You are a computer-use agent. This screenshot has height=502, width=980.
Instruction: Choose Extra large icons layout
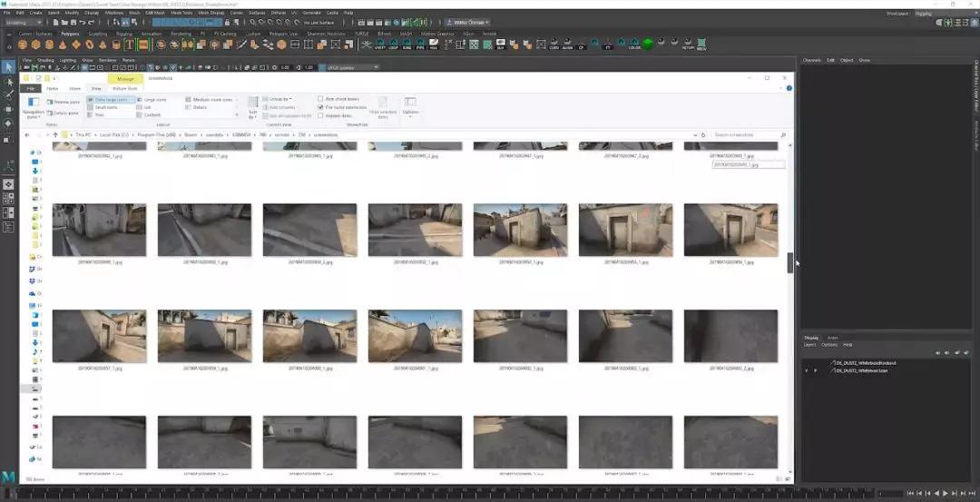click(x=111, y=99)
